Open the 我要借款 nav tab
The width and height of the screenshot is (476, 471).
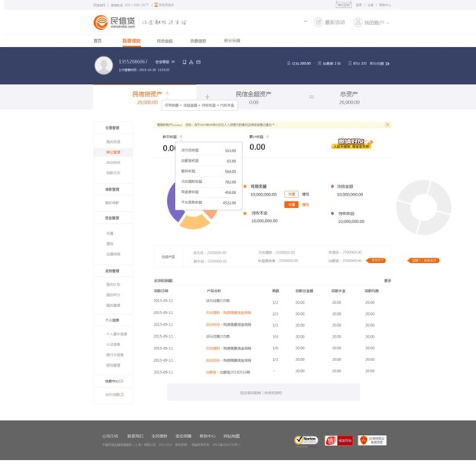[198, 41]
